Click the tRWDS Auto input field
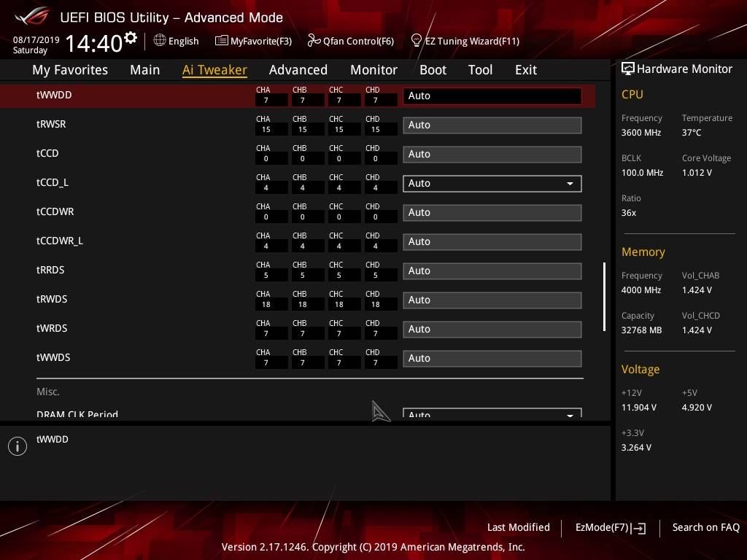747x560 pixels. 492,300
